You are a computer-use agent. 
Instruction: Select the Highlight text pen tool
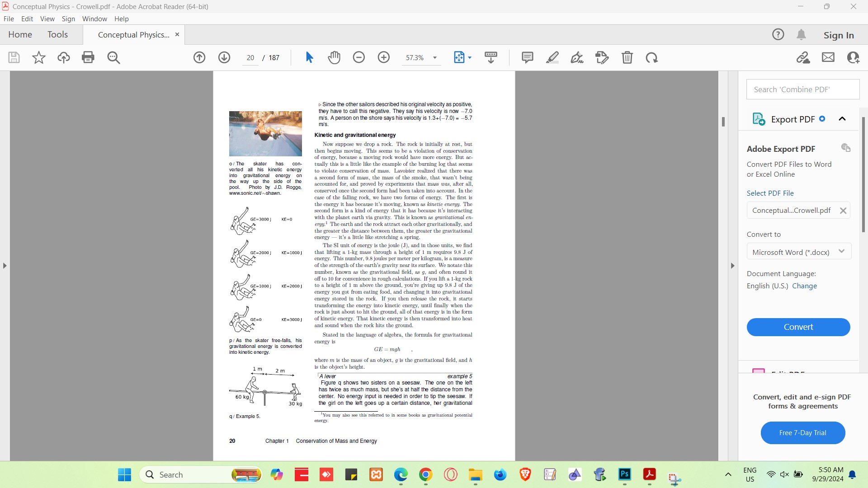click(552, 57)
